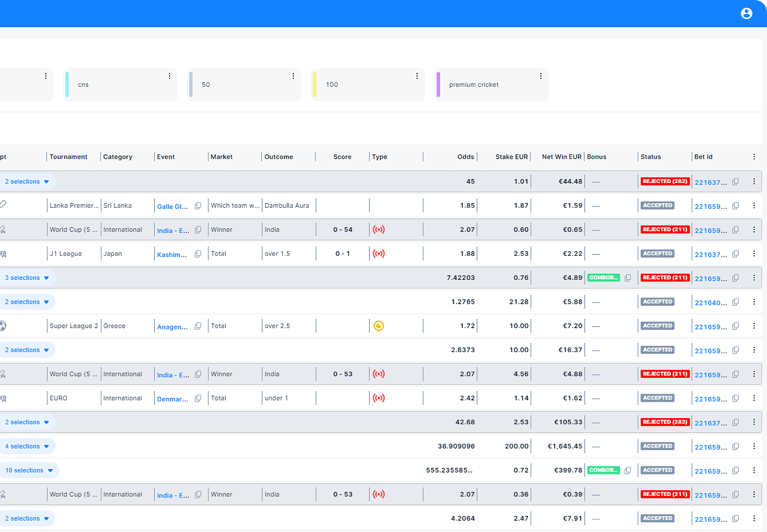Open row menu for Lanka Premier bet
The width and height of the screenshot is (767, 532).
tap(754, 206)
